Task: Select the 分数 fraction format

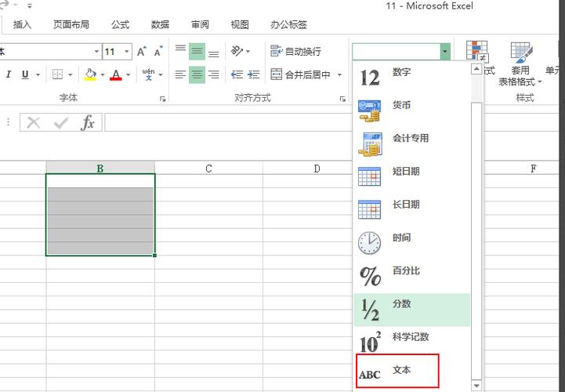Action: pos(412,310)
